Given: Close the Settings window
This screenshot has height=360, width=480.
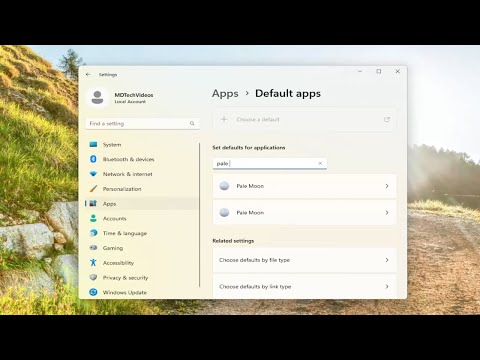Looking at the screenshot, I should point(397,71).
